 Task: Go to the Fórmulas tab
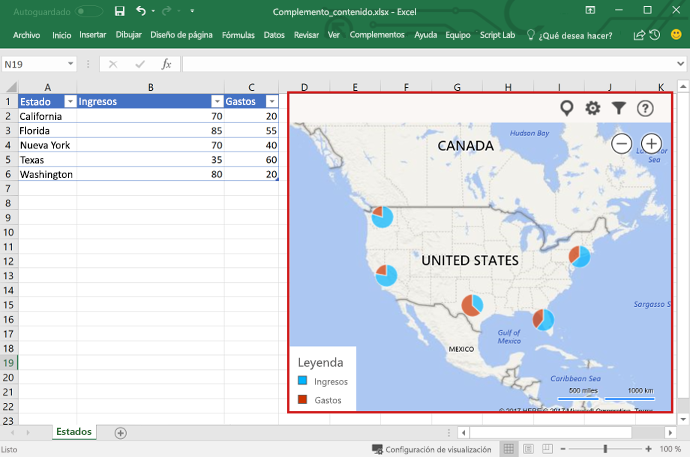tap(238, 35)
